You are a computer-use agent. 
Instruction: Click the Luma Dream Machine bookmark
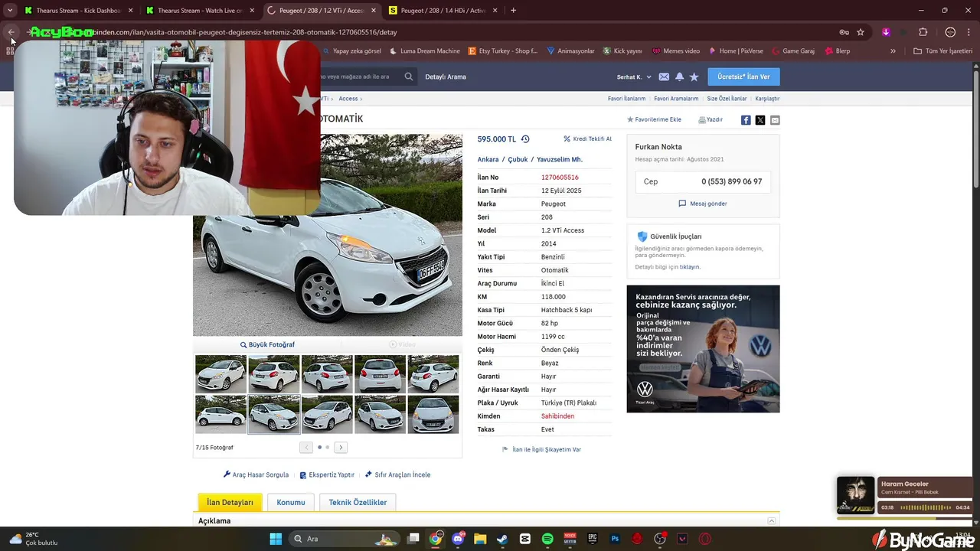click(425, 51)
